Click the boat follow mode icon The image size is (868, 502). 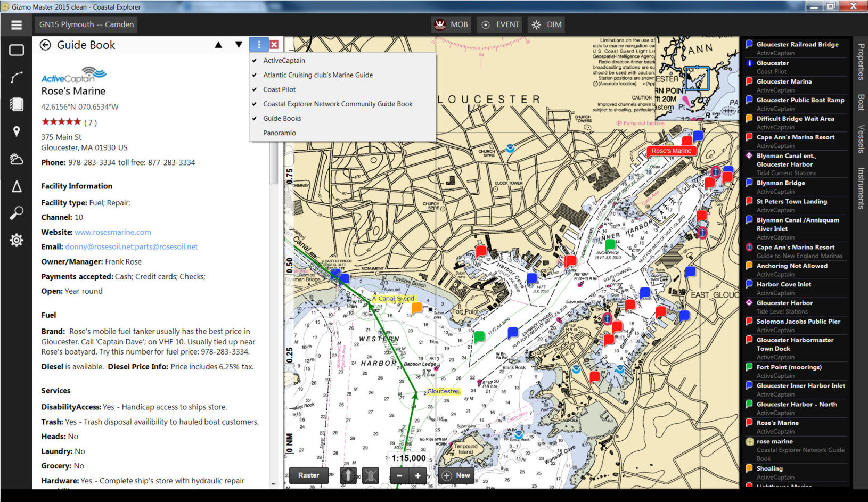point(371,475)
